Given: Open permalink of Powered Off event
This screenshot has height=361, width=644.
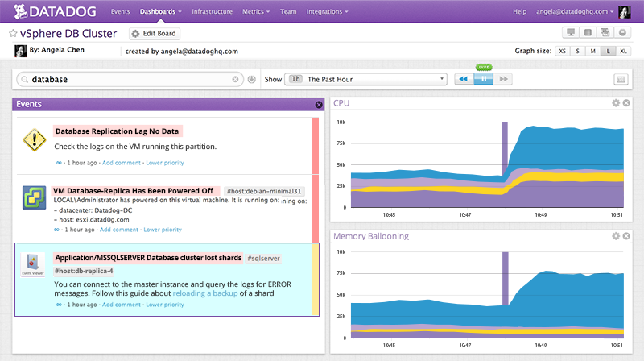Looking at the screenshot, I should 56,230.
